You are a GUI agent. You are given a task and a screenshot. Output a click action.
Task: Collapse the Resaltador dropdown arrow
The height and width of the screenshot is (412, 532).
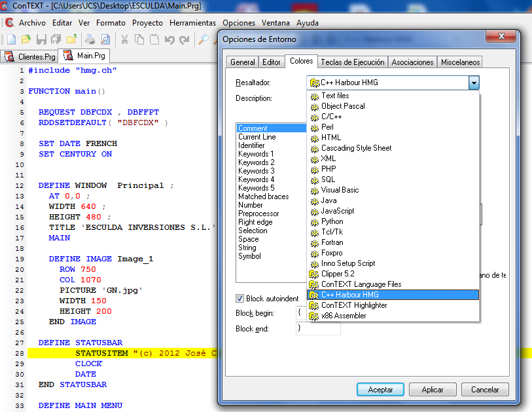tap(474, 83)
